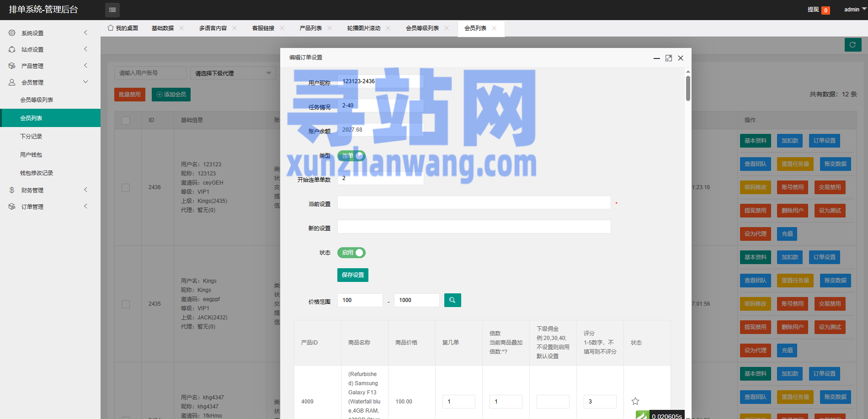Screen dimensions: 868x419
Task: Click the 保存设置 button
Action: coord(353,275)
